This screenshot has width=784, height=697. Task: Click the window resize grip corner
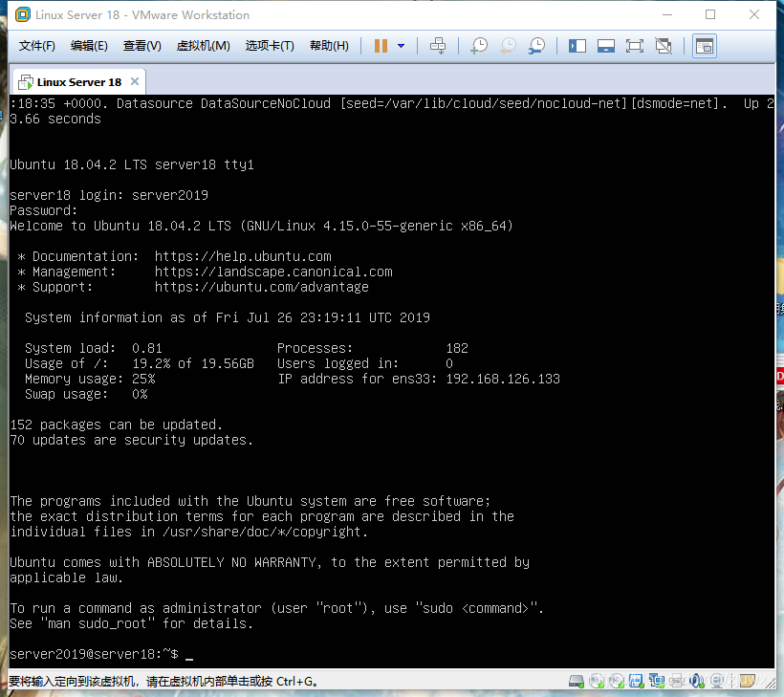click(x=769, y=683)
